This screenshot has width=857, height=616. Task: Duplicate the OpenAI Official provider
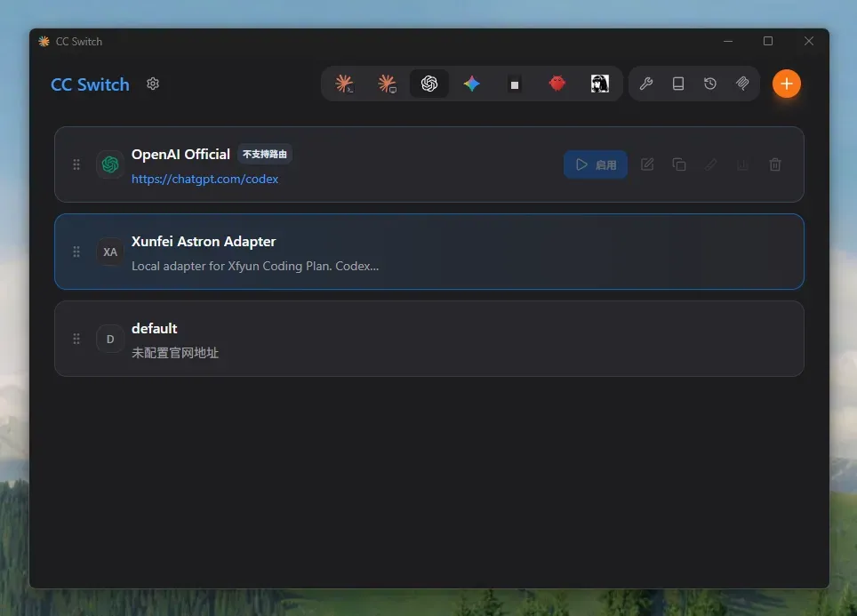pyautogui.click(x=679, y=164)
